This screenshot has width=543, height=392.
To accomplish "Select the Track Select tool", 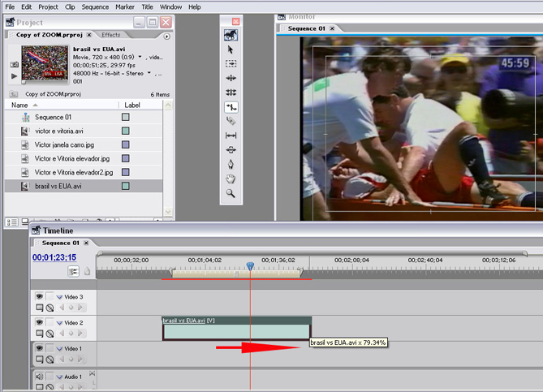I will tap(231, 63).
